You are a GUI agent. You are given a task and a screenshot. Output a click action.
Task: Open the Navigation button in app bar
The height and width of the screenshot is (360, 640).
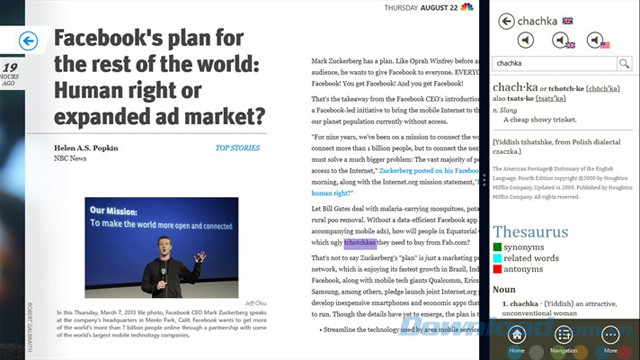[564, 339]
